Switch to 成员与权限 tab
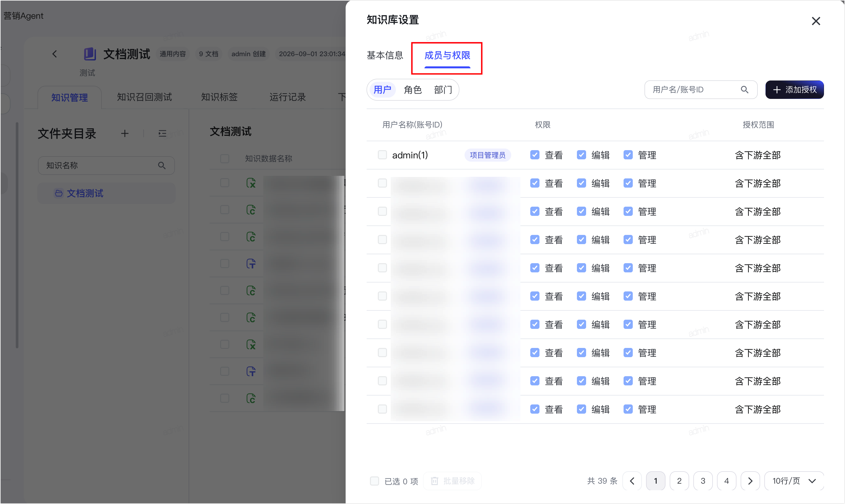 447,55
